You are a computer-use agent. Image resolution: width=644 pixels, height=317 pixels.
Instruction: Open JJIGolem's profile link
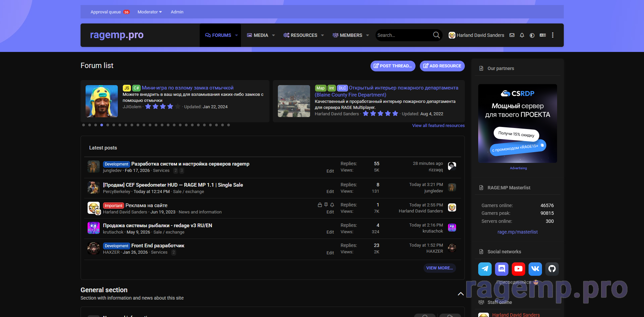click(132, 107)
